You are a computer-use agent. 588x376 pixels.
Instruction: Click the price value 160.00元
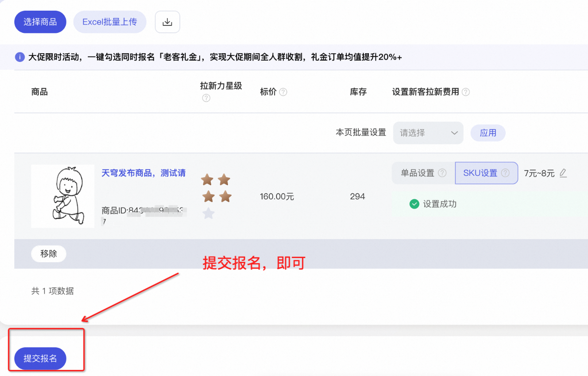pos(277,197)
